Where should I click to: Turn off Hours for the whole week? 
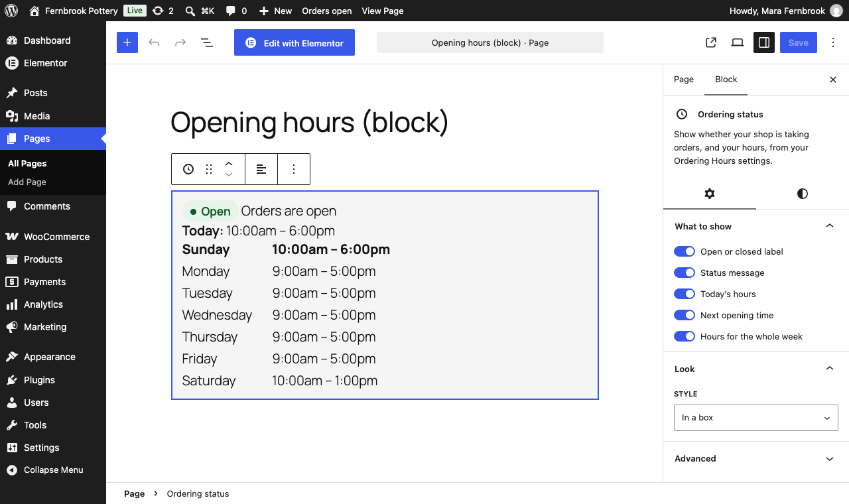click(685, 336)
